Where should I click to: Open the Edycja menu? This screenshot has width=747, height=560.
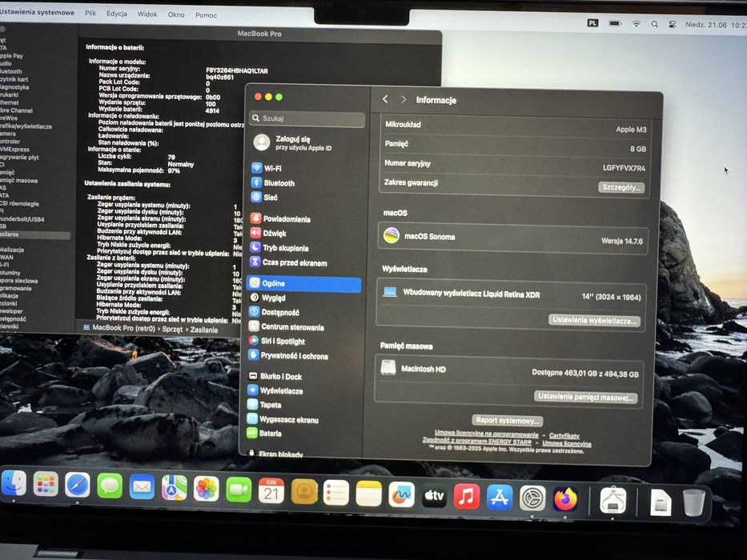(x=117, y=14)
